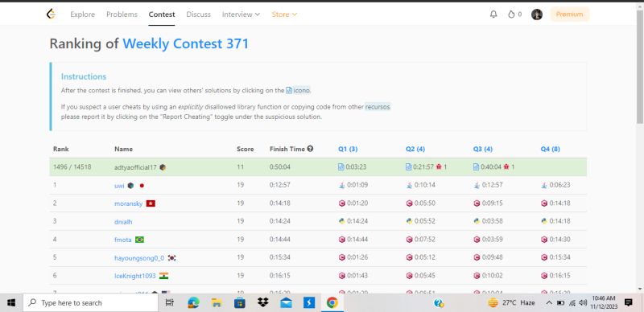View dnialh's Q1 Python solution icon

(x=341, y=221)
